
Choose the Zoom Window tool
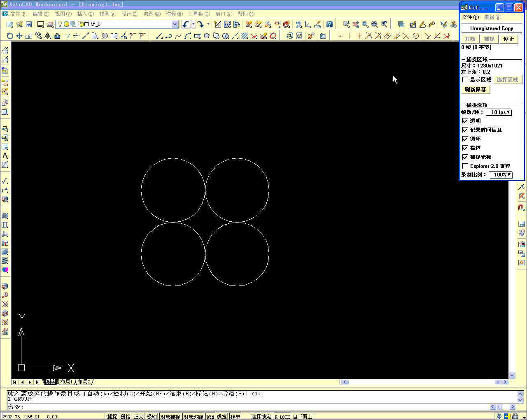coord(365,24)
